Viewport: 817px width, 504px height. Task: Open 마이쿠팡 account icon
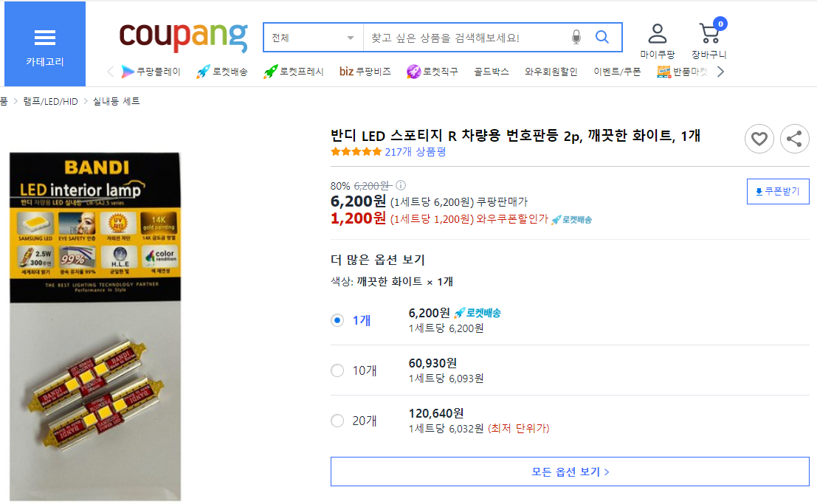(x=657, y=41)
